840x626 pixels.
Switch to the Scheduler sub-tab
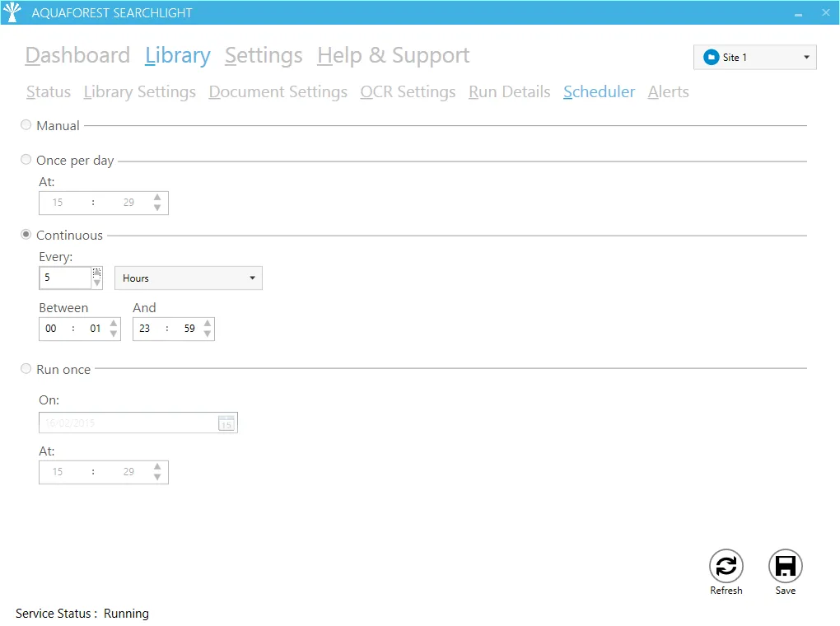(x=599, y=91)
